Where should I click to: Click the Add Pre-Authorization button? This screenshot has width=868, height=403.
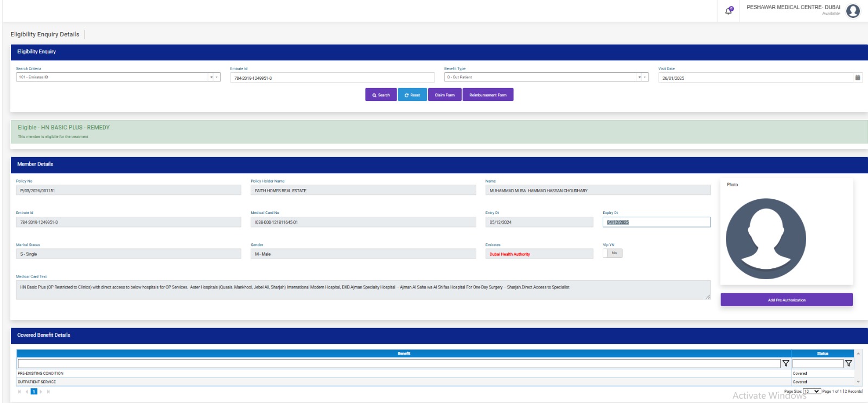click(786, 300)
